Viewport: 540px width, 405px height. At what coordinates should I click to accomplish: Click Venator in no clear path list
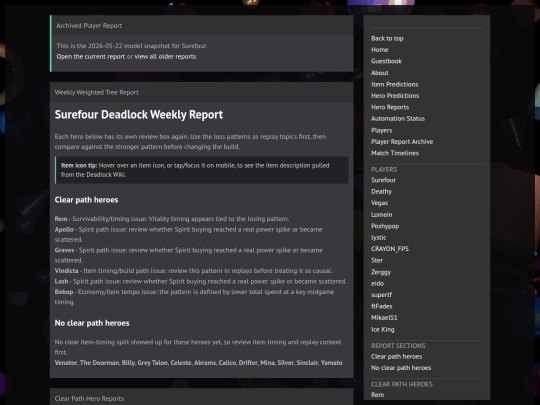tap(65, 363)
